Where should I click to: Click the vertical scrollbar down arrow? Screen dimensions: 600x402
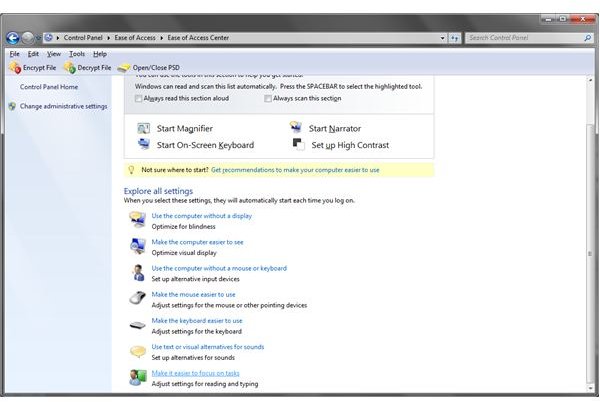[590, 388]
